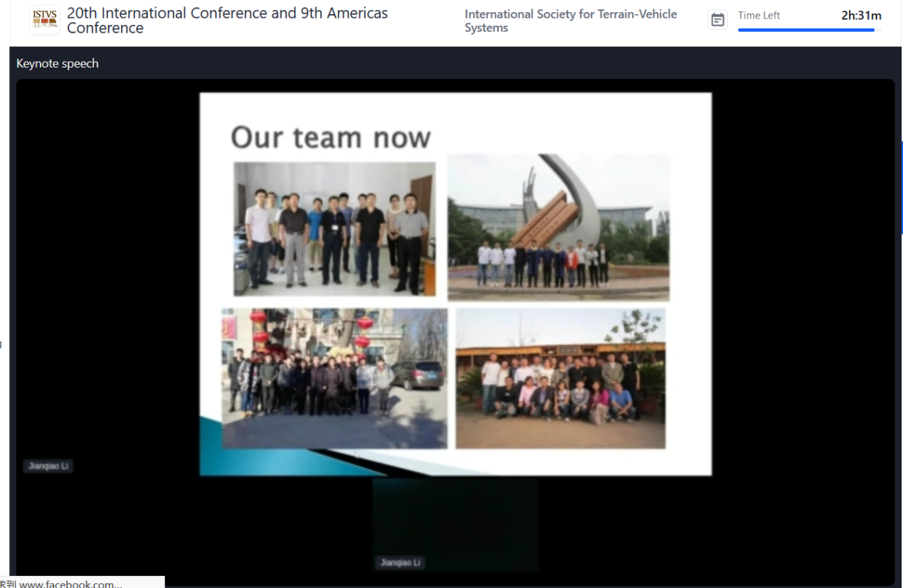Click Jianqiao Li name tag at left
Image resolution: width=903 pixels, height=588 pixels.
(x=48, y=466)
